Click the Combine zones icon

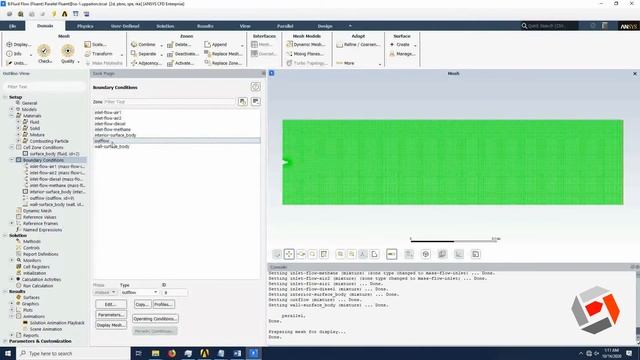point(134,44)
